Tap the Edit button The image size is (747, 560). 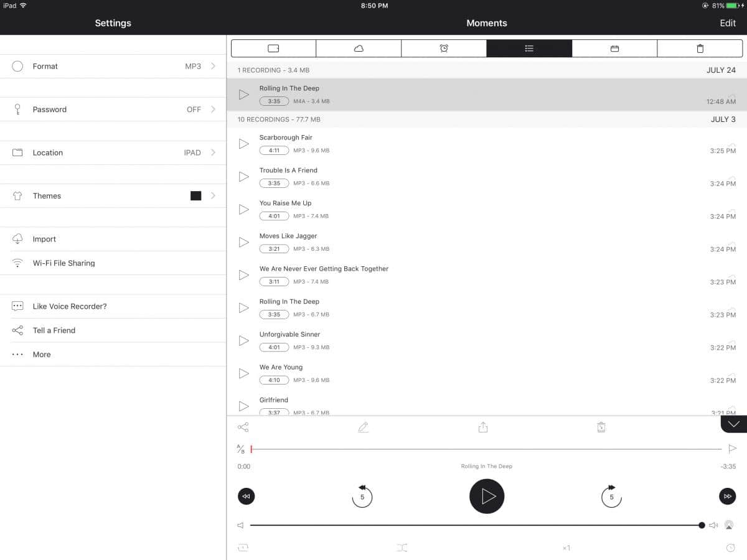[x=728, y=23]
